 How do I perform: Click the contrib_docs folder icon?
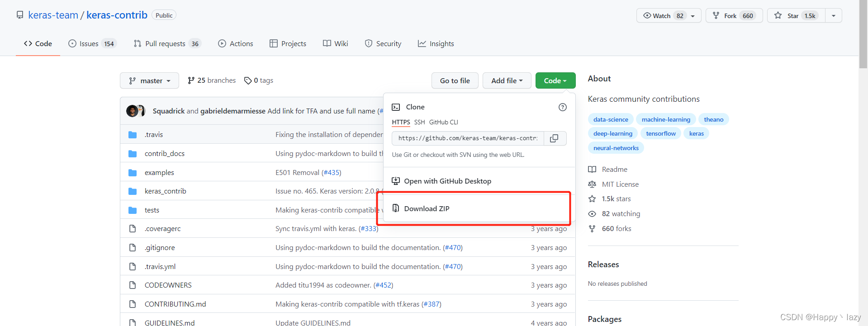coord(133,154)
